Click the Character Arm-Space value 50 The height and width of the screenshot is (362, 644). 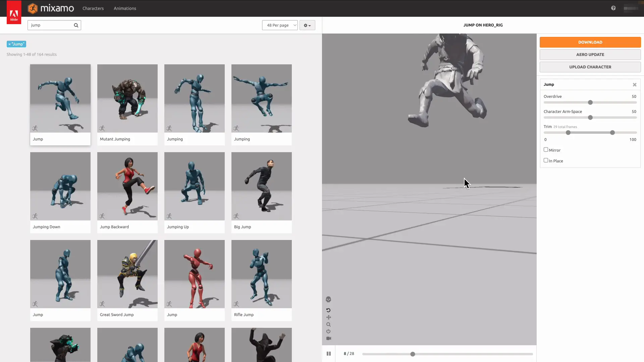(x=634, y=112)
